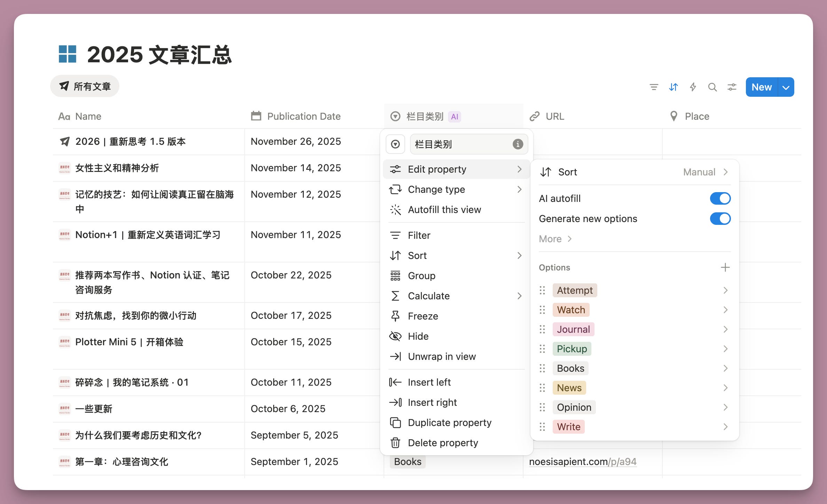
Task: Click the search magnifier icon
Action: [712, 87]
